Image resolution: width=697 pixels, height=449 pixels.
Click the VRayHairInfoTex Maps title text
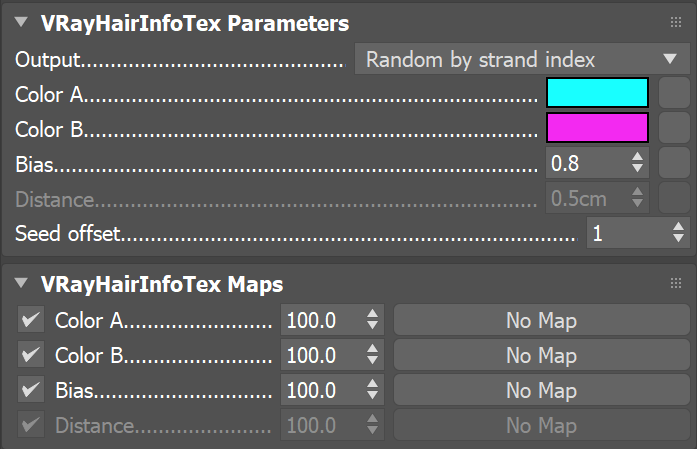tap(162, 284)
